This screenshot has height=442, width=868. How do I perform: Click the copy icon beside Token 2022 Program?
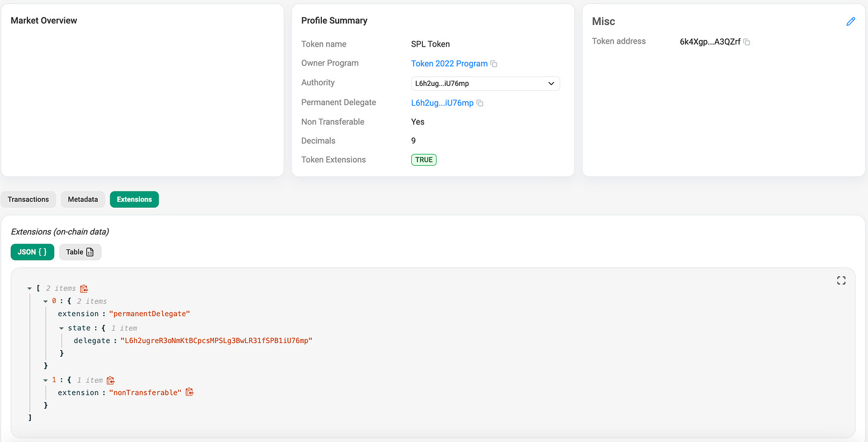pyautogui.click(x=495, y=63)
